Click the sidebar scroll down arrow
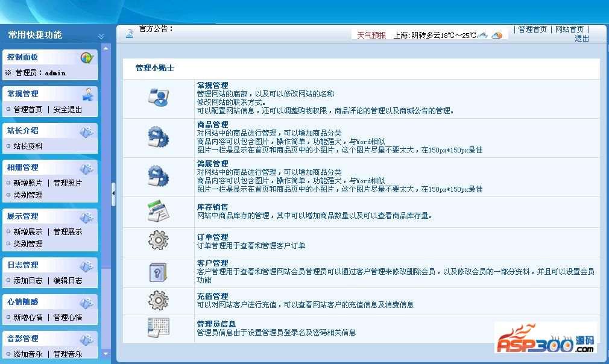The height and width of the screenshot is (364, 609). click(106, 354)
